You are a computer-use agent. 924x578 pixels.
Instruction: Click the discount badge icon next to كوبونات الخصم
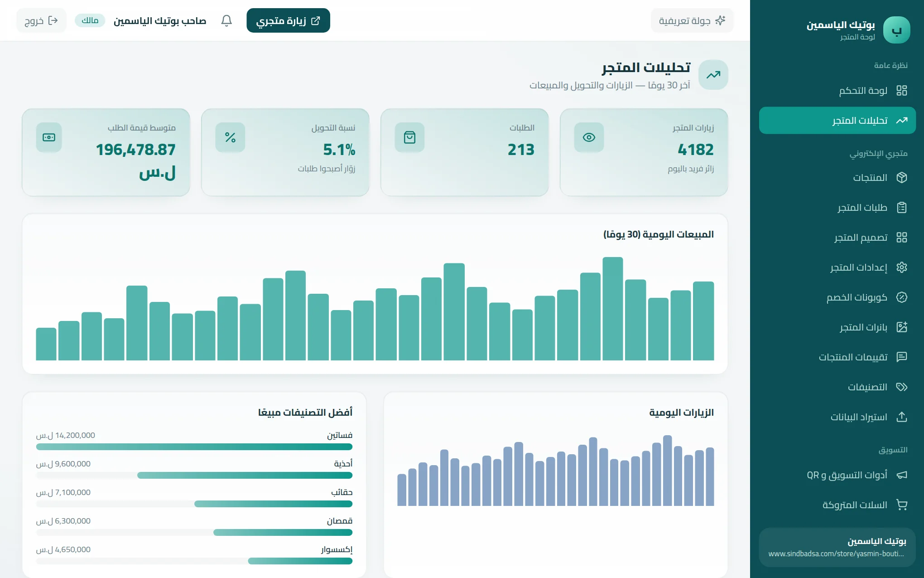click(902, 297)
